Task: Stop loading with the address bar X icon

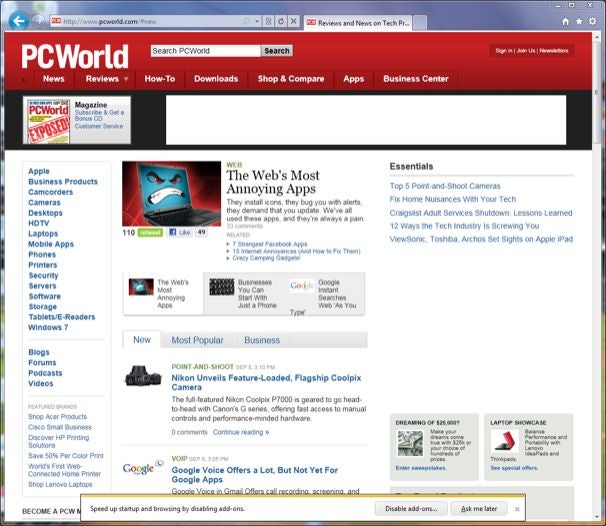Action: [293, 21]
